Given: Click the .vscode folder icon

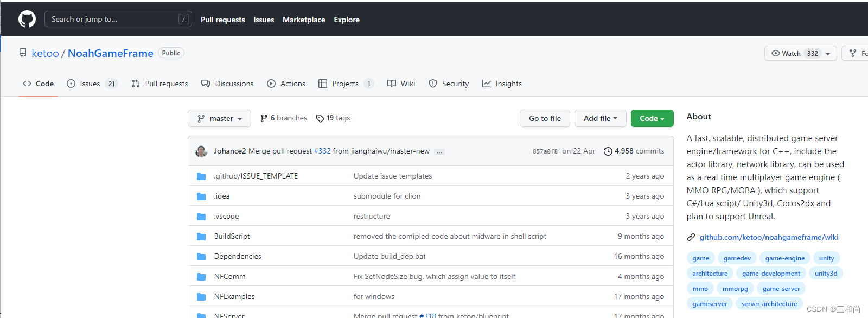Looking at the screenshot, I should point(201,217).
